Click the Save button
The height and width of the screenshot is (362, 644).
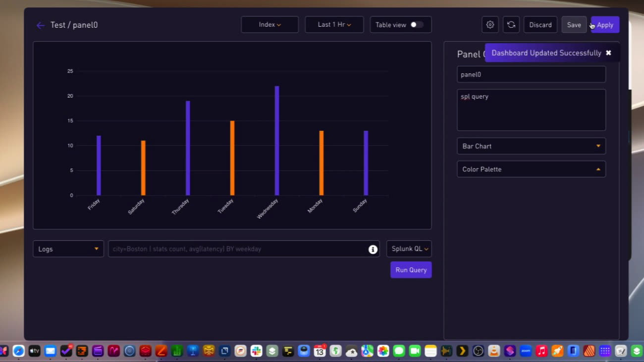[574, 25]
